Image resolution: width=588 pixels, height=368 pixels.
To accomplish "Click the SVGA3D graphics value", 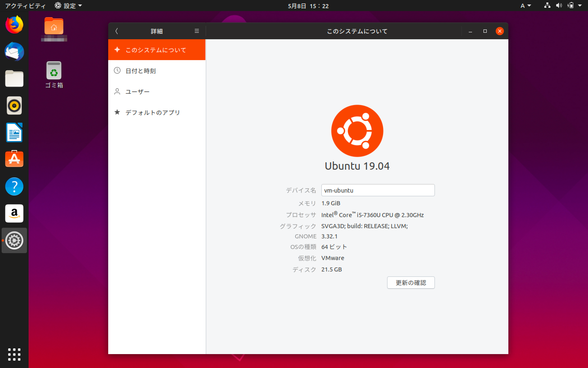I will click(364, 226).
